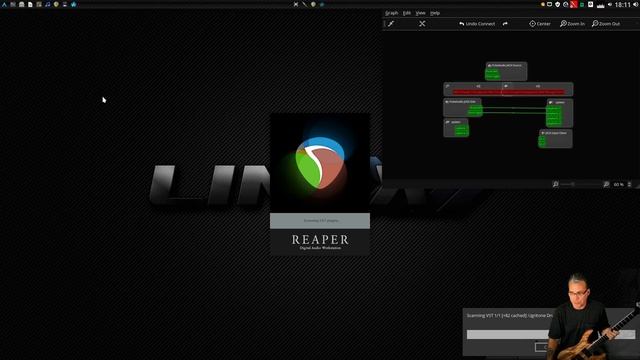
Task: Click the circular tray icon beside the shield
Action: tap(565, 4)
